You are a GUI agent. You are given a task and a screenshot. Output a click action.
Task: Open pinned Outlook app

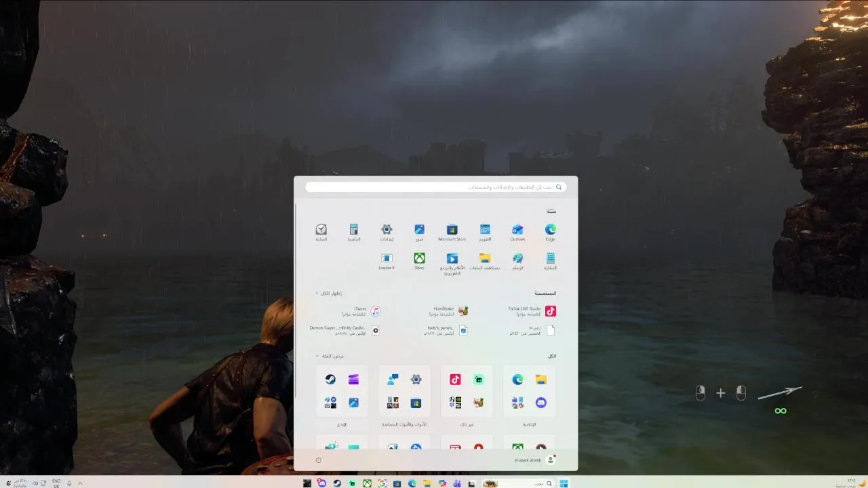coord(517,232)
